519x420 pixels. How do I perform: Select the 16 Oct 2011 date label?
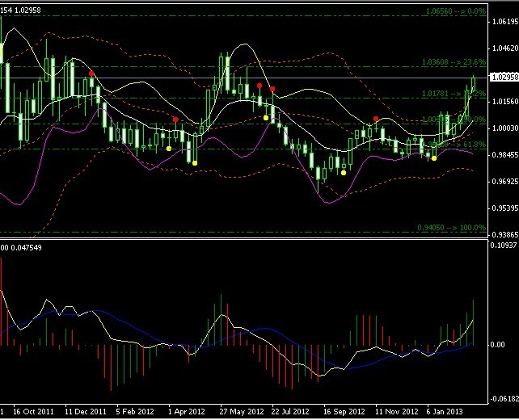point(33,412)
